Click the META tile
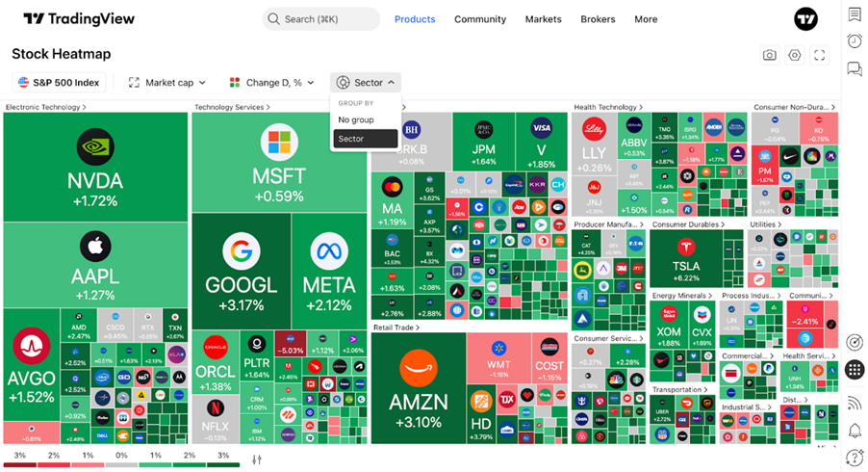 coord(329,272)
